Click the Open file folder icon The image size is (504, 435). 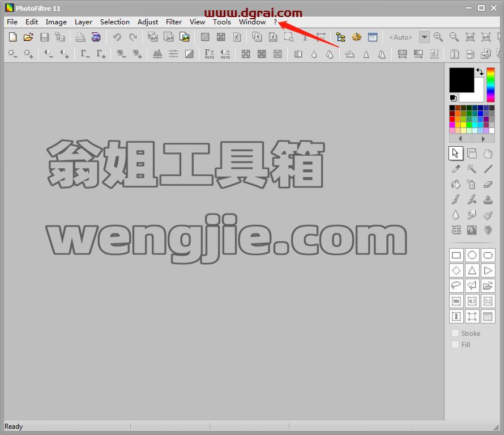click(x=28, y=37)
